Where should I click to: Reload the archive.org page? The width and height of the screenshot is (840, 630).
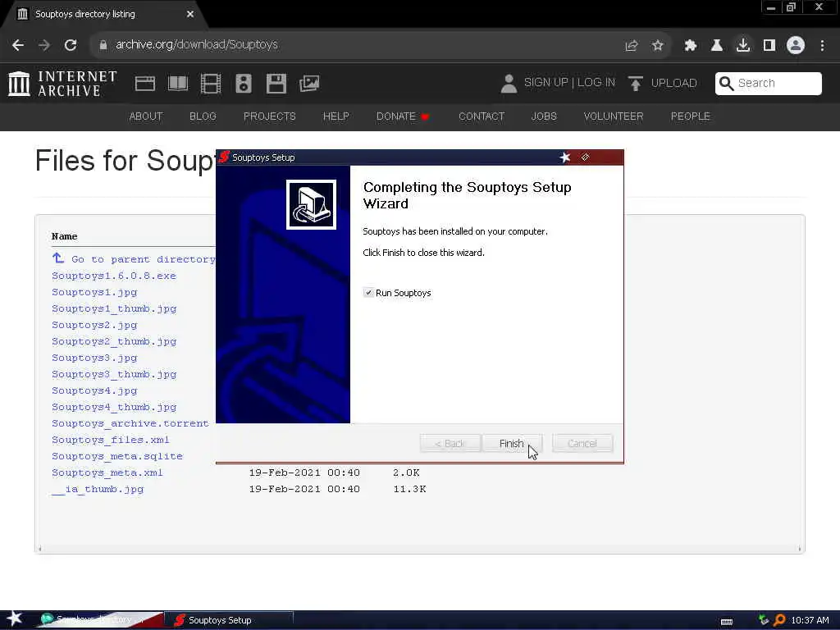click(x=71, y=45)
